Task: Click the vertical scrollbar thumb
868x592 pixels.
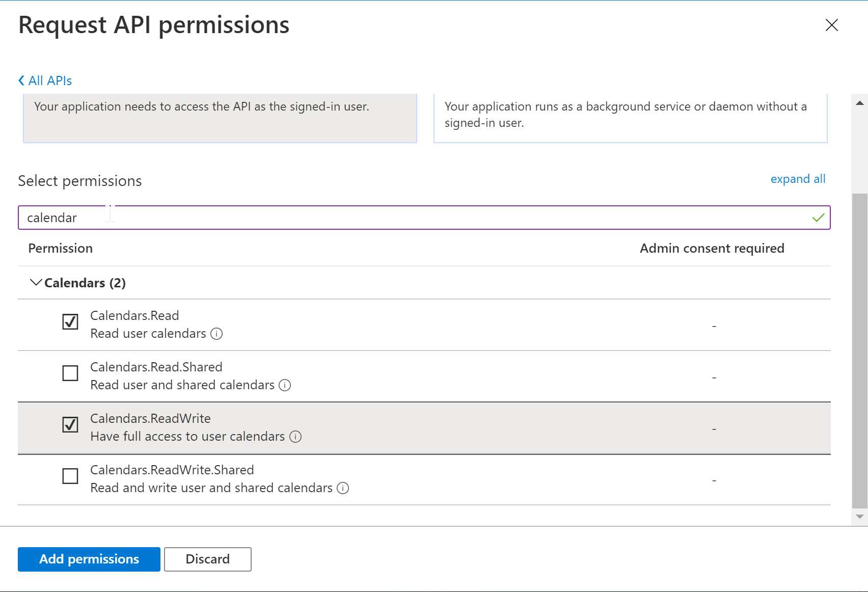Action: (x=860, y=351)
